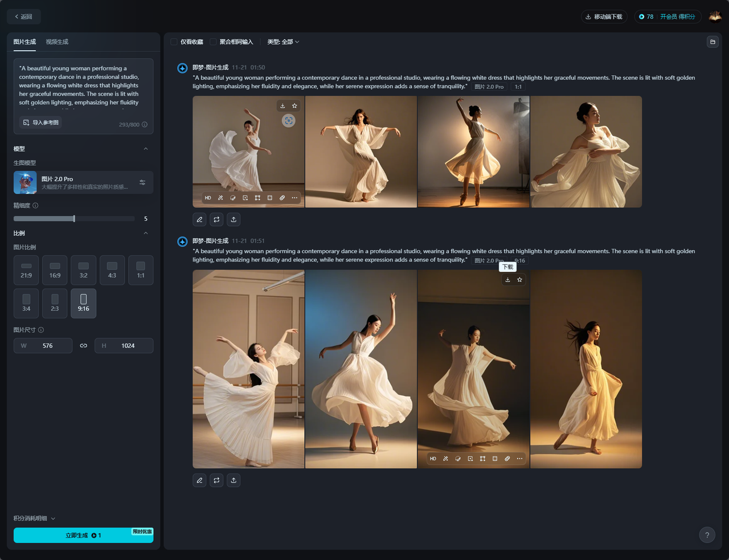Click 开会员 得积分 link
The width and height of the screenshot is (729, 560).
click(x=678, y=17)
